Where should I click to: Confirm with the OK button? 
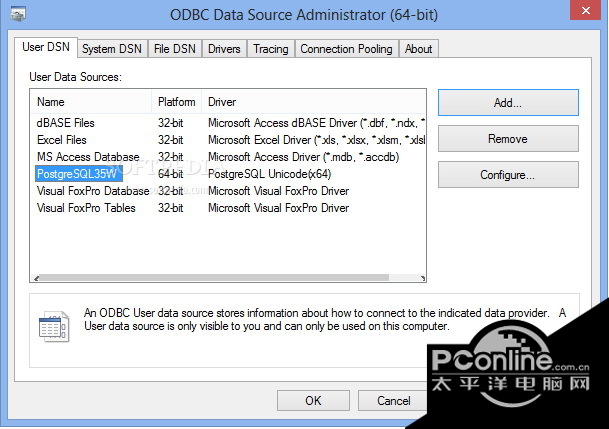tap(313, 400)
